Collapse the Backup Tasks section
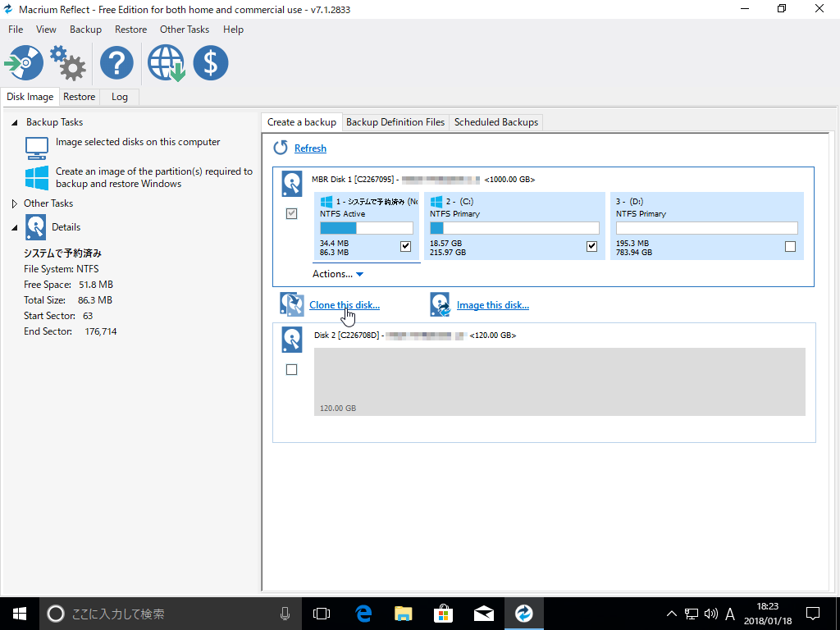 tap(15, 123)
